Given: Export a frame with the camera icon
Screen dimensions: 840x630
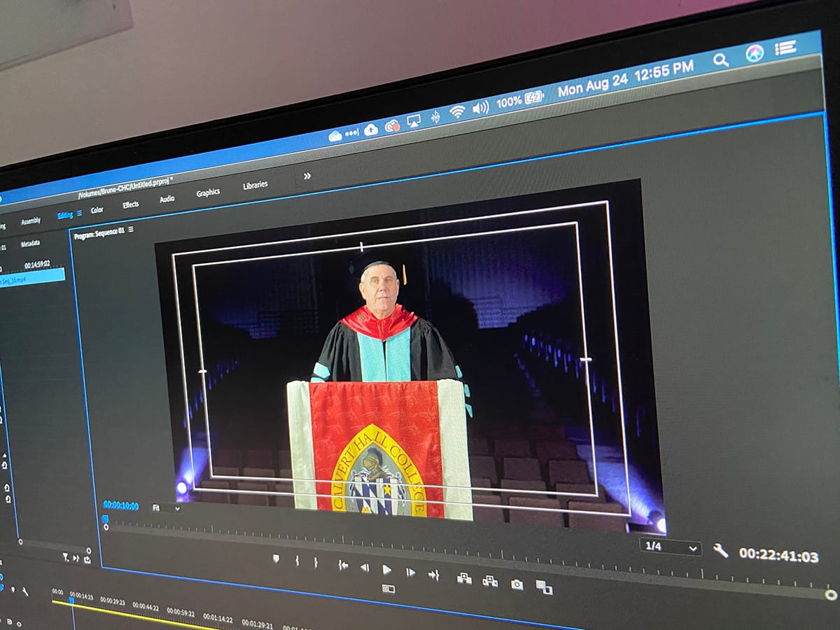Looking at the screenshot, I should point(517,584).
